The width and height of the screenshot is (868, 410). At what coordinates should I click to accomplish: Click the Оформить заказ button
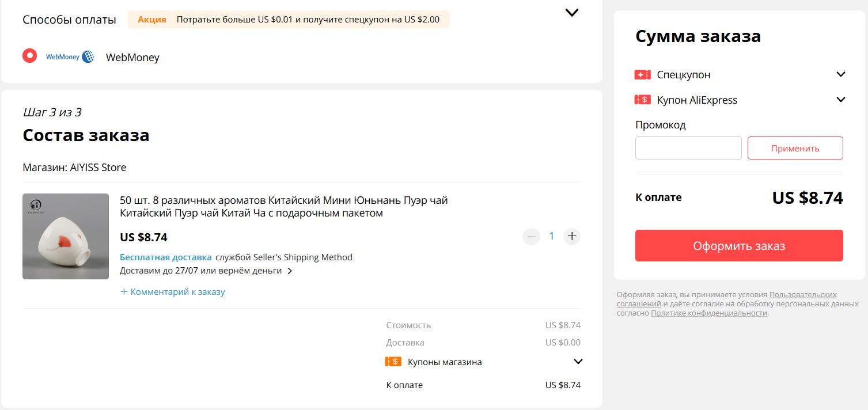coord(739,246)
